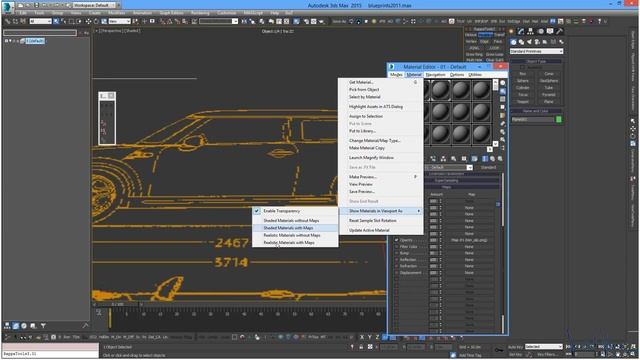Open the Navigation menu in Material Editor
This screenshot has height=360, width=640.
(436, 75)
